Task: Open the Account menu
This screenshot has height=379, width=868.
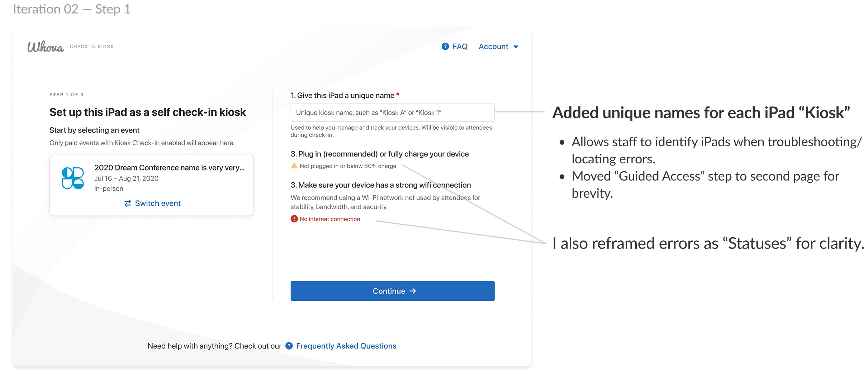Action: 493,47
